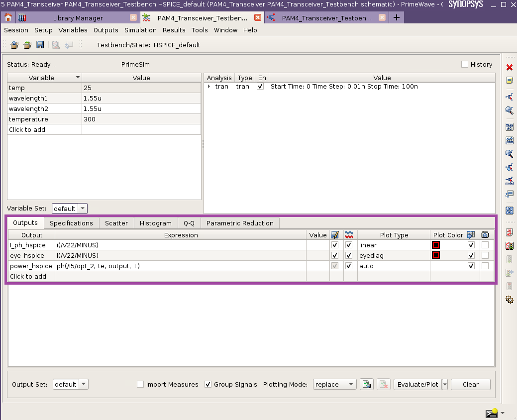Open the Variables menu
517x420 pixels.
point(73,30)
